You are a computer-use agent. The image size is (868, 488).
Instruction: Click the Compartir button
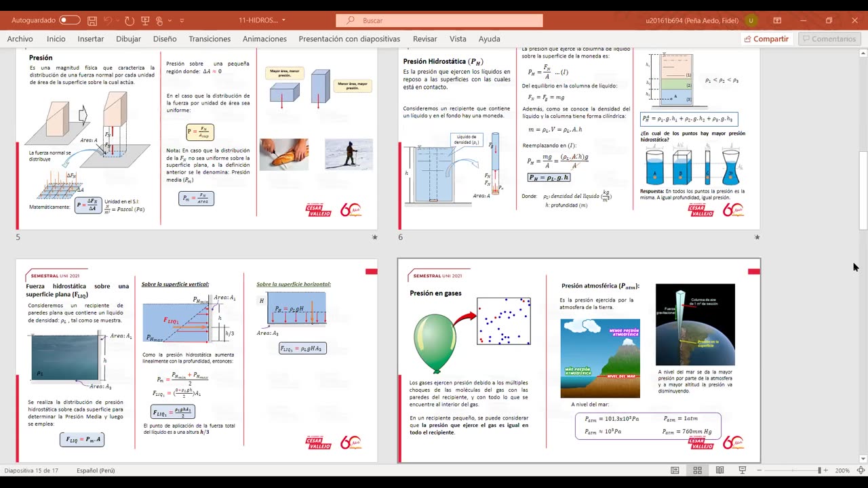coord(766,39)
